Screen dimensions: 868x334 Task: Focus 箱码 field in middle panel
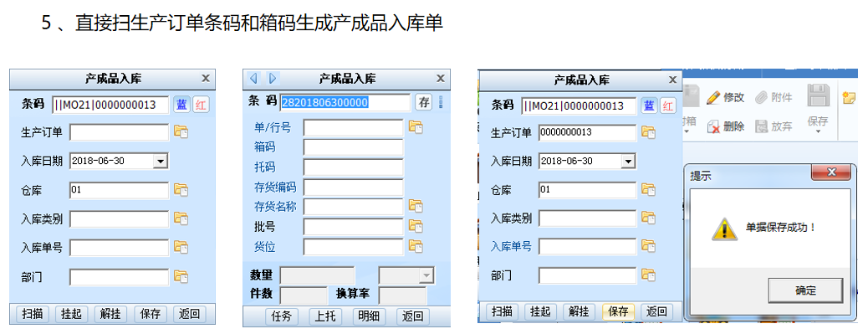354,147
